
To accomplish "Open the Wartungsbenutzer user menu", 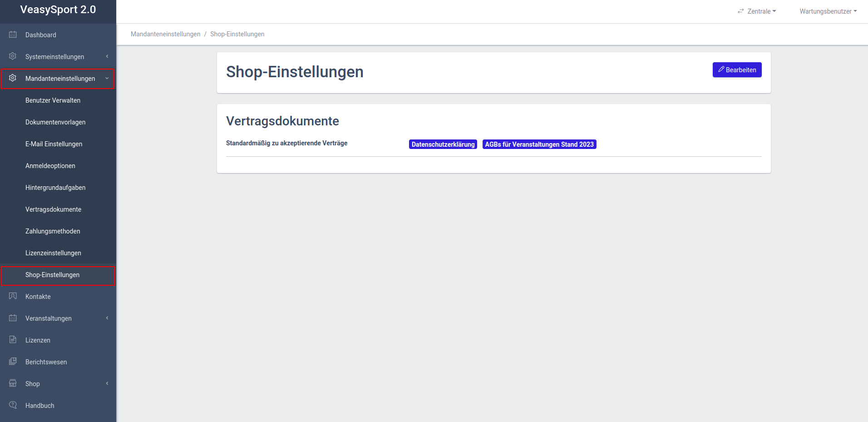I will click(828, 11).
